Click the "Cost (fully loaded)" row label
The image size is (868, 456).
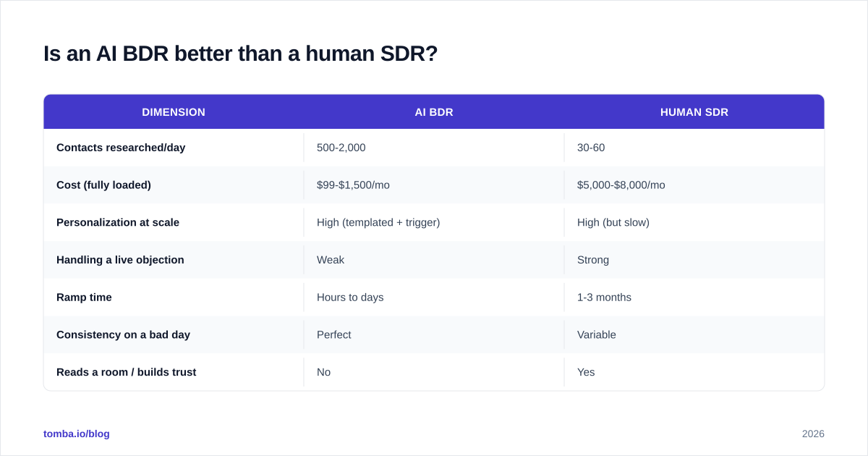click(103, 185)
